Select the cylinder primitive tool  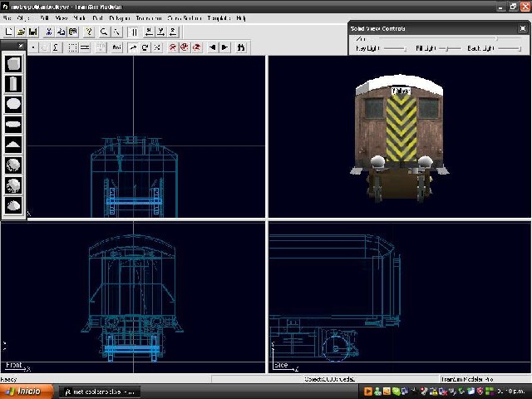(13, 84)
